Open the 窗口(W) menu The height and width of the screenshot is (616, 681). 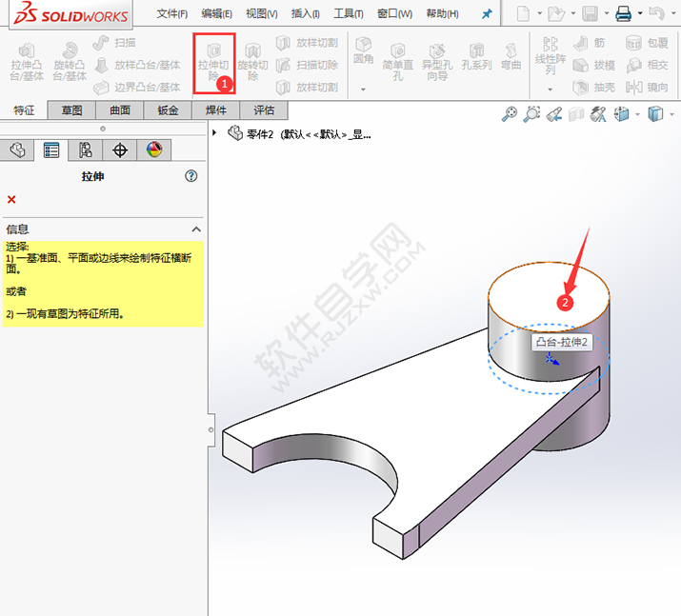pyautogui.click(x=394, y=14)
